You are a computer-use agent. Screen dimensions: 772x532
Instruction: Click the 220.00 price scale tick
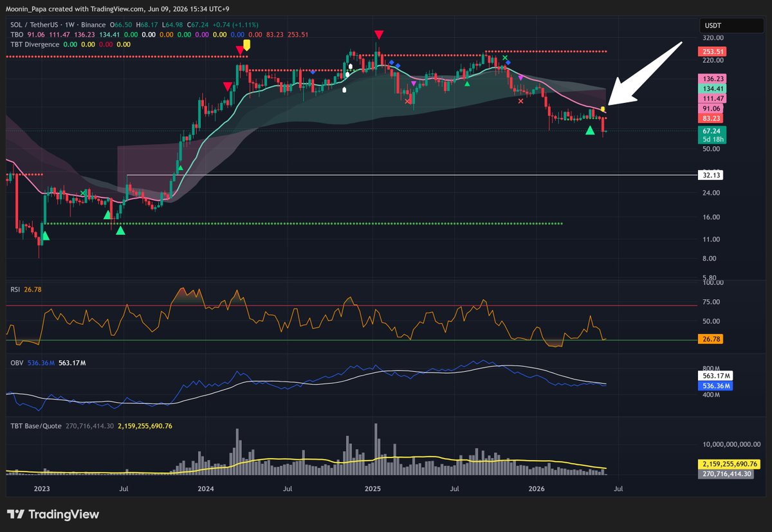(x=714, y=60)
